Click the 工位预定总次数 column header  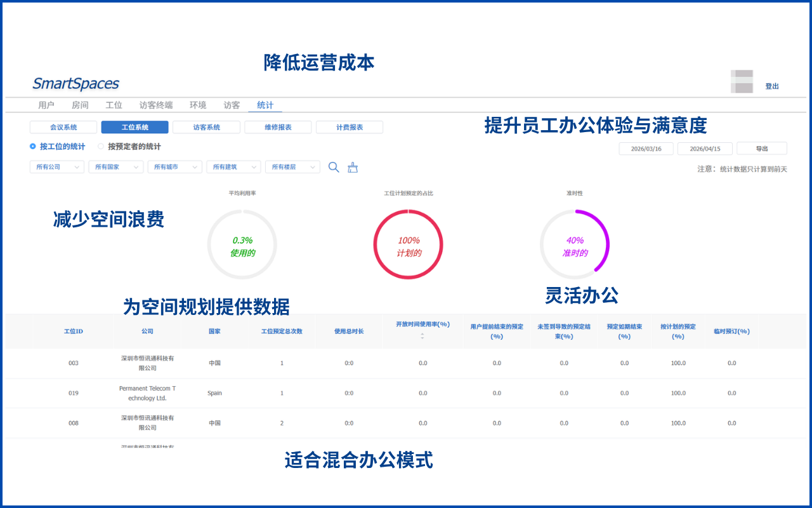[282, 331]
